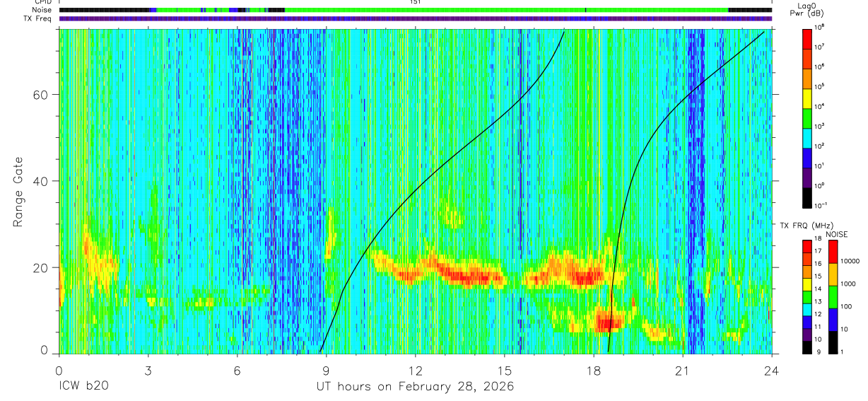
Task: Click the '1000' label on the NOISE colorbar
Action: tap(850, 284)
